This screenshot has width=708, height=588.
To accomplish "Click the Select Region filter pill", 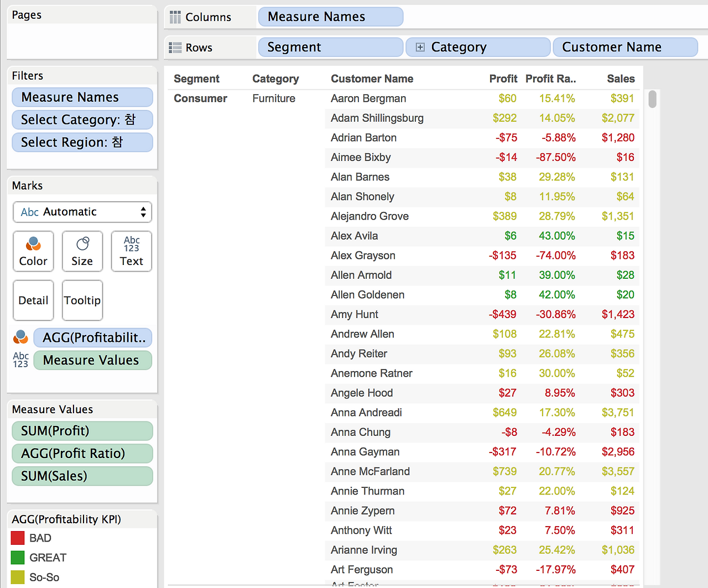I will pos(82,142).
